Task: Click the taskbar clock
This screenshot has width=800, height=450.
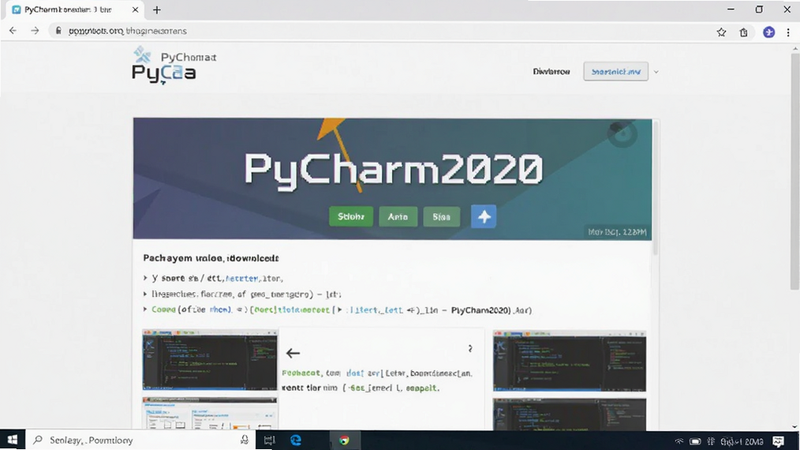Action: click(x=742, y=441)
